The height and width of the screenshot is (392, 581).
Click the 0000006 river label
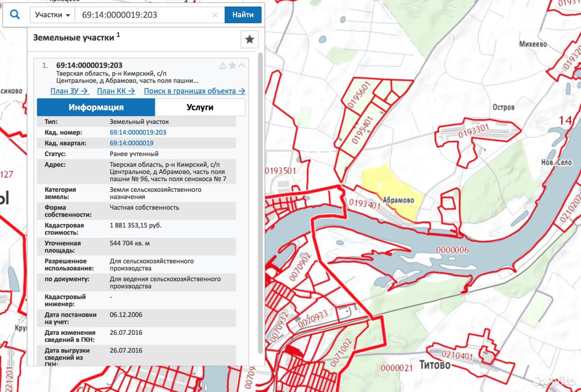pyautogui.click(x=452, y=250)
